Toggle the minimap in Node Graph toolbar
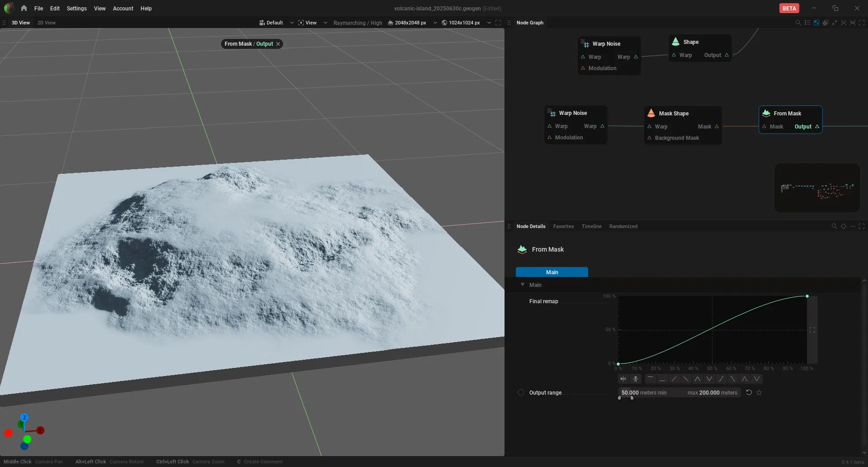Screen dimensions: 868x467 coord(816,23)
